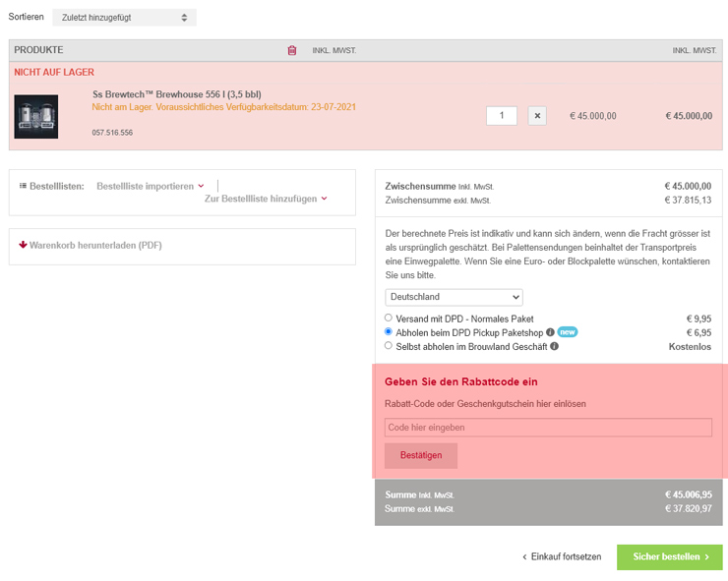This screenshot has height=581, width=728.
Task: Click the product number 057.516.556
Action: point(112,133)
